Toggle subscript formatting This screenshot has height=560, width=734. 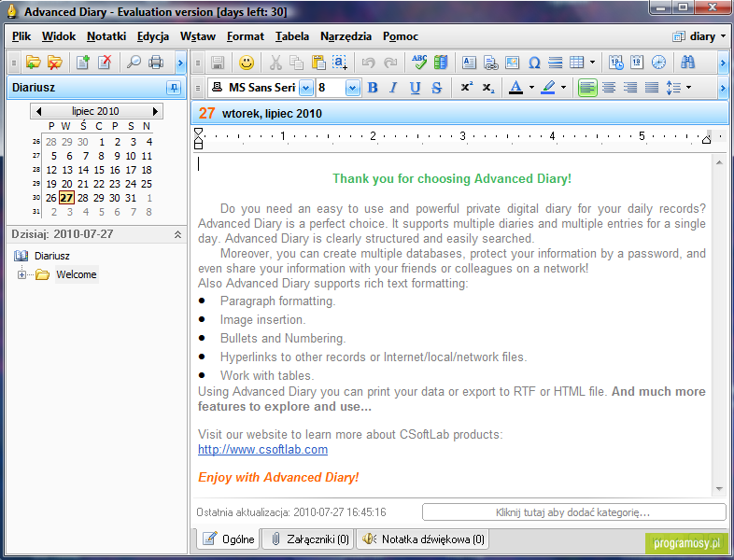(x=488, y=88)
